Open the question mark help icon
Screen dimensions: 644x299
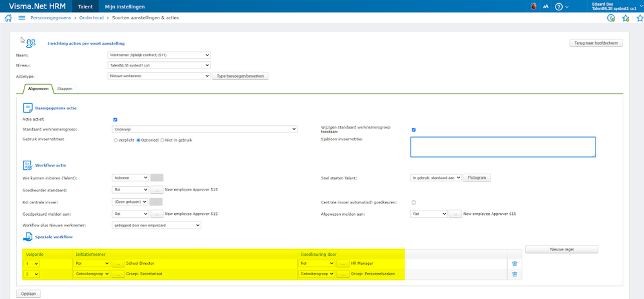559,6
